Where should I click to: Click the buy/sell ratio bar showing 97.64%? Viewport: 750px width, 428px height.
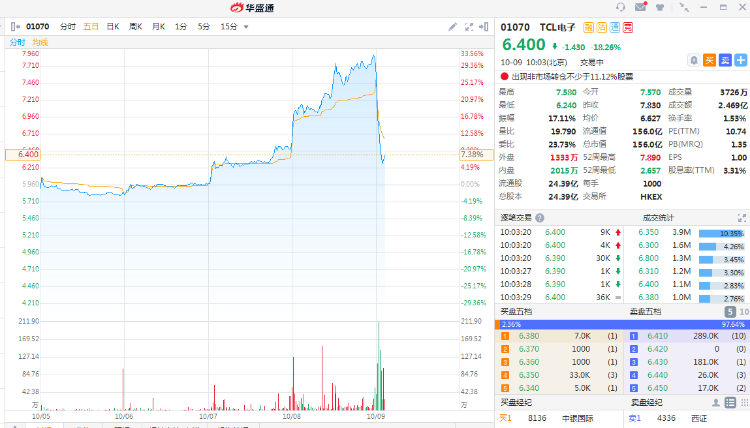coord(623,324)
